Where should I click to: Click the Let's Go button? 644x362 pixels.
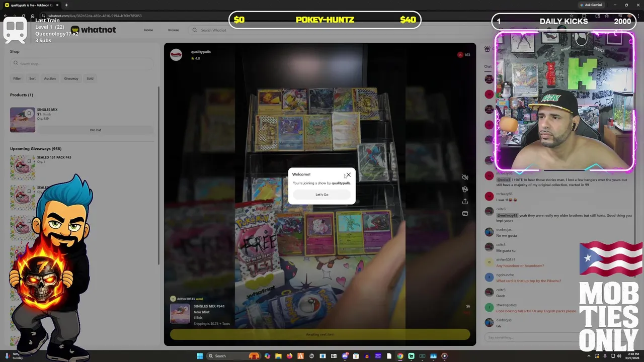click(x=322, y=195)
